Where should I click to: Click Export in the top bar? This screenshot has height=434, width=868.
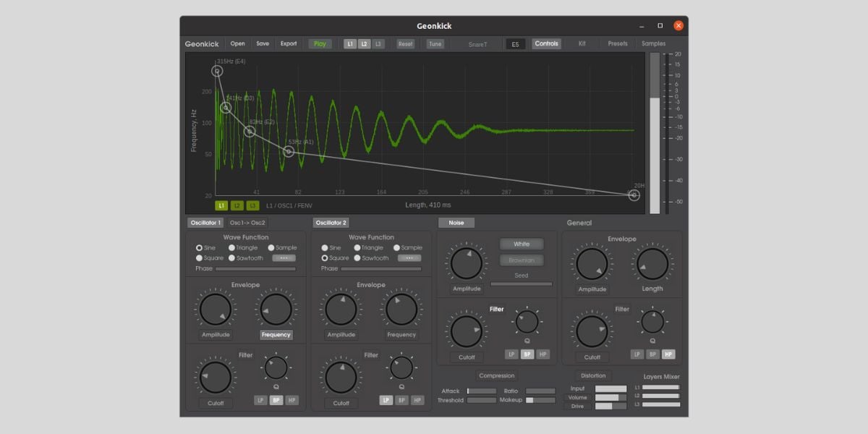click(x=289, y=44)
